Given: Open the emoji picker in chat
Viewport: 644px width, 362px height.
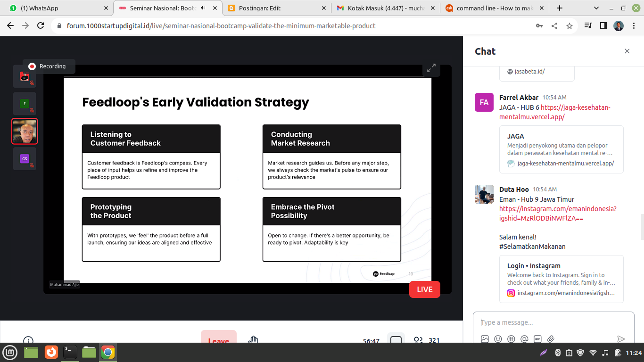Looking at the screenshot, I should [x=498, y=339].
